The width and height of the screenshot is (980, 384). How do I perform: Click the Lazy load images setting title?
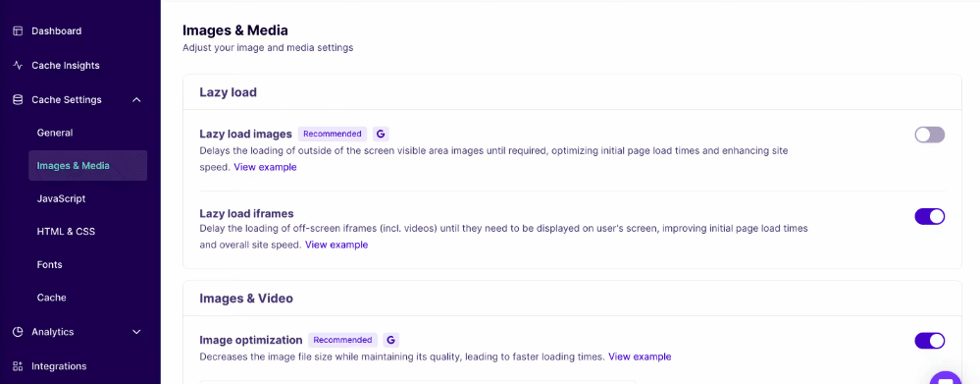(245, 134)
